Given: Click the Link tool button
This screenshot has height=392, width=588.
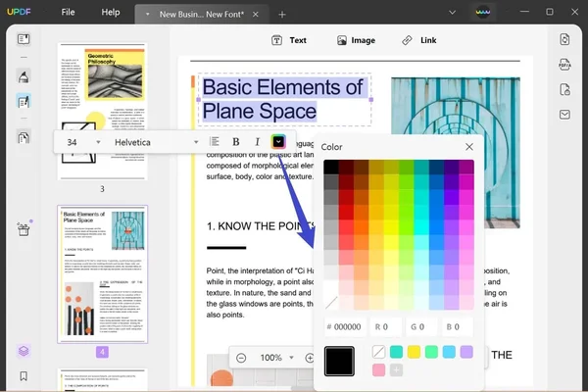Looking at the screenshot, I should 418,40.
